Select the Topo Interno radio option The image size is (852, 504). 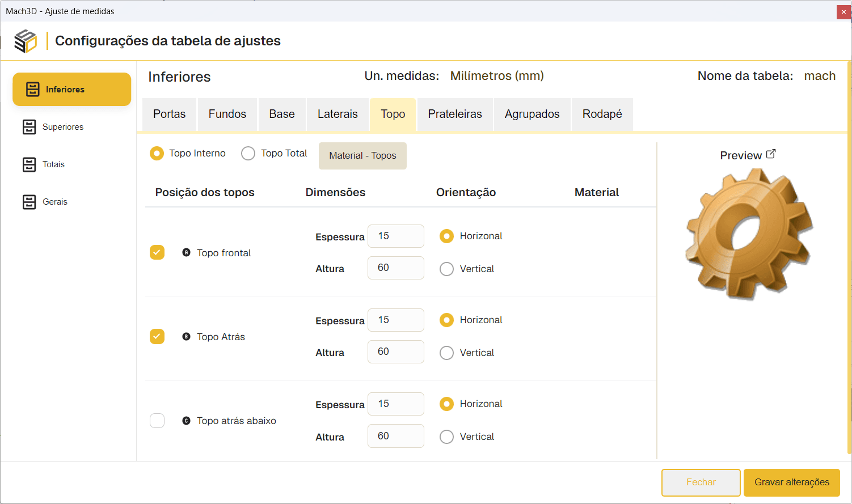point(157,153)
